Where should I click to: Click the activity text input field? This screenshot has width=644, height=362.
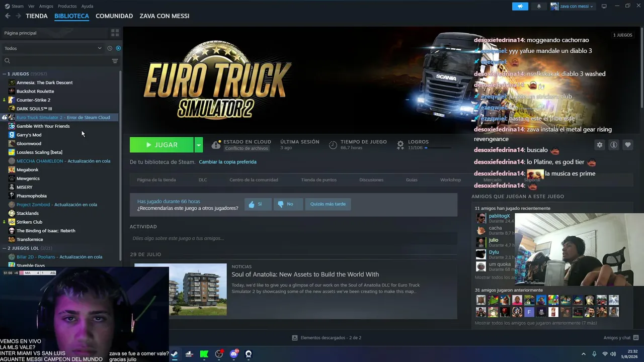pyautogui.click(x=293, y=238)
